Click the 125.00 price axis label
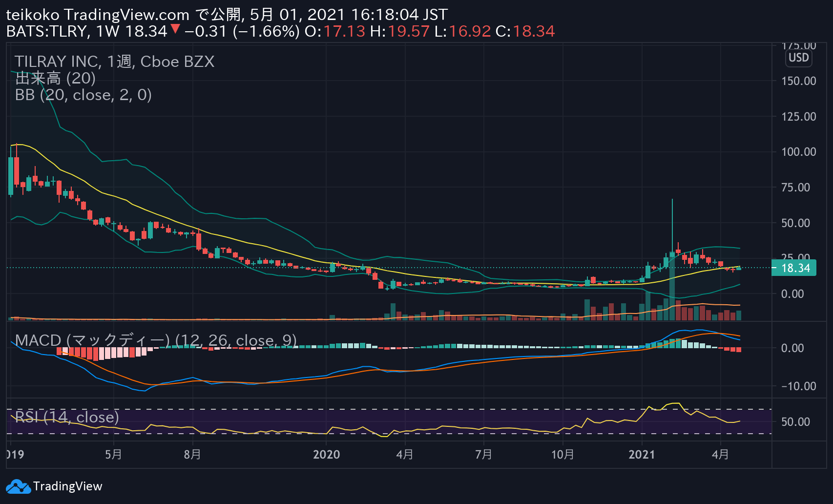 click(x=798, y=117)
